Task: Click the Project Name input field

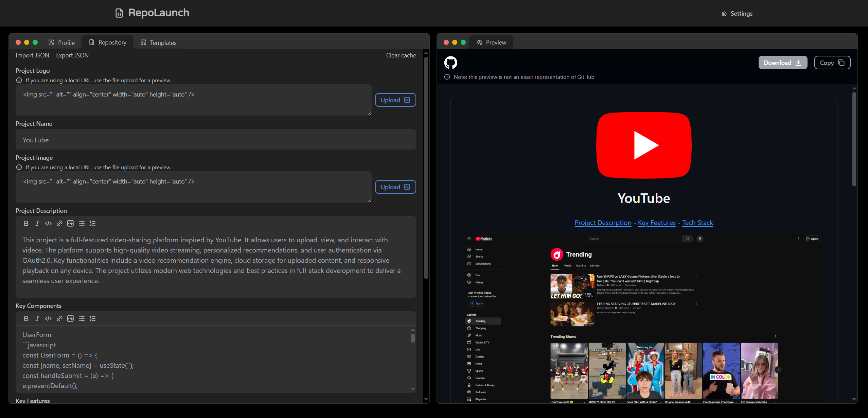Action: (x=216, y=140)
